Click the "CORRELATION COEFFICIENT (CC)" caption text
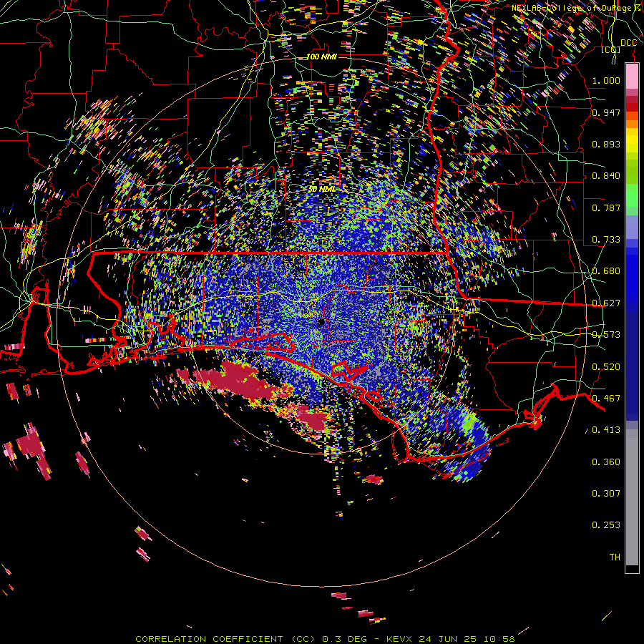This screenshot has width=644, height=644. pyautogui.click(x=225, y=639)
